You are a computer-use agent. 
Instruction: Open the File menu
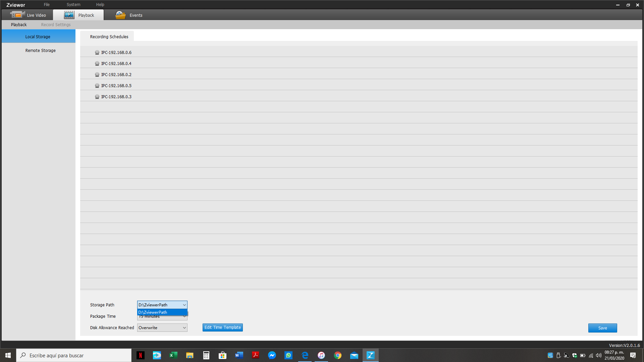pos(47,5)
